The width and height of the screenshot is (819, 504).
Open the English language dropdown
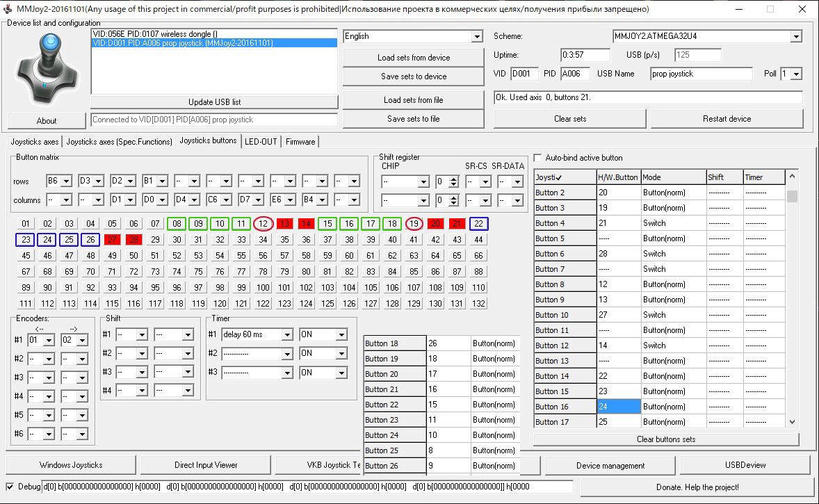pos(476,36)
